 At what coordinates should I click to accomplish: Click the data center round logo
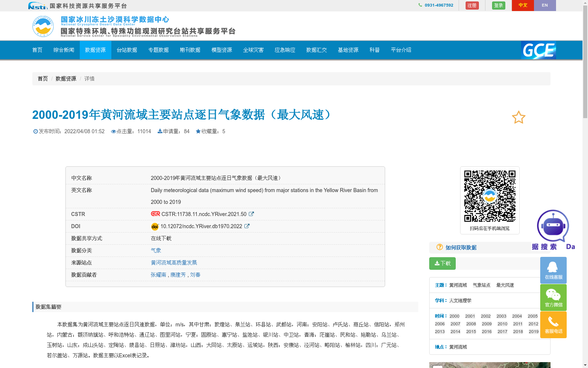43,26
